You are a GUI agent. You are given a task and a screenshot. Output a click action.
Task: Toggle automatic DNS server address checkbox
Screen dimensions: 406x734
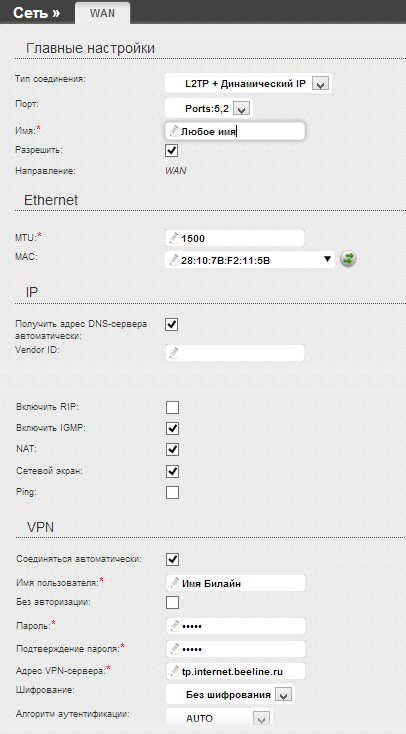[x=172, y=324]
